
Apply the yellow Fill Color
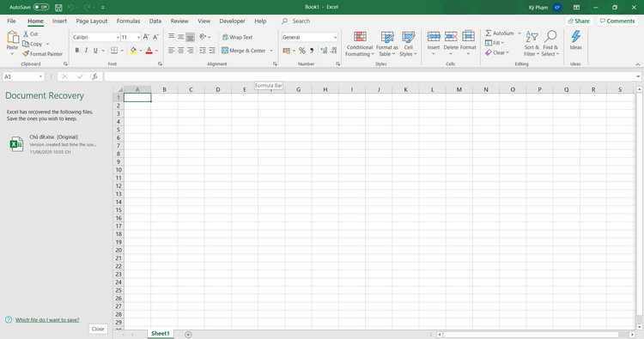point(133,51)
